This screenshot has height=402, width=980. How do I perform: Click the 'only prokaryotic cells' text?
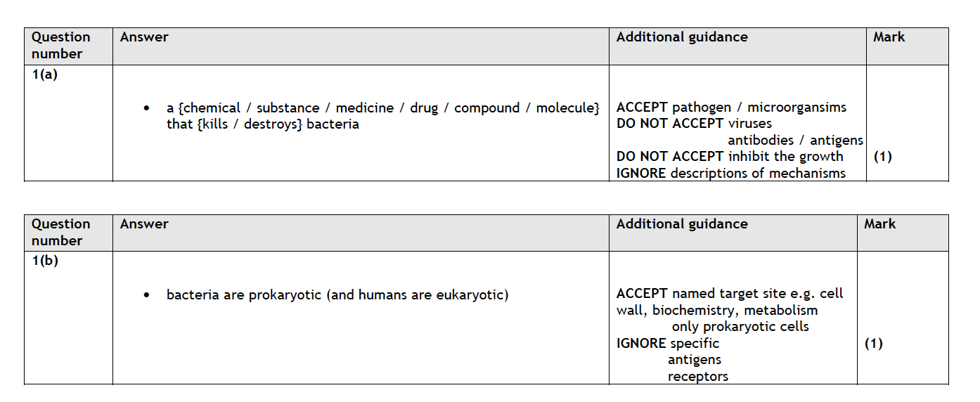pyautogui.click(x=740, y=327)
